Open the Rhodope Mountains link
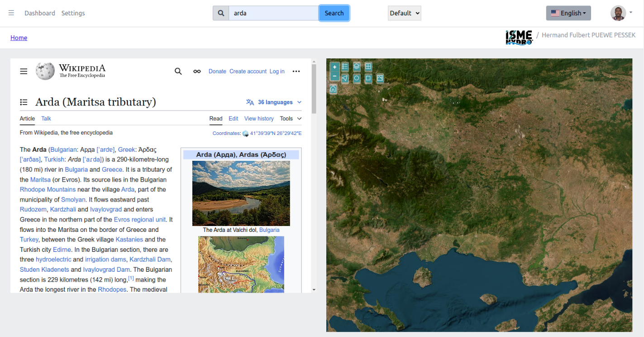644x337 pixels. [48, 189]
